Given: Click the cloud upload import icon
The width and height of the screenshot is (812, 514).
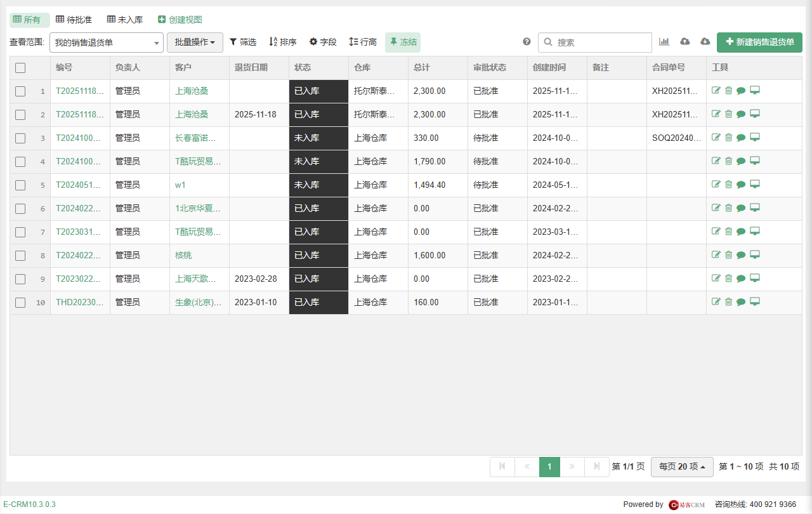Looking at the screenshot, I should [685, 42].
